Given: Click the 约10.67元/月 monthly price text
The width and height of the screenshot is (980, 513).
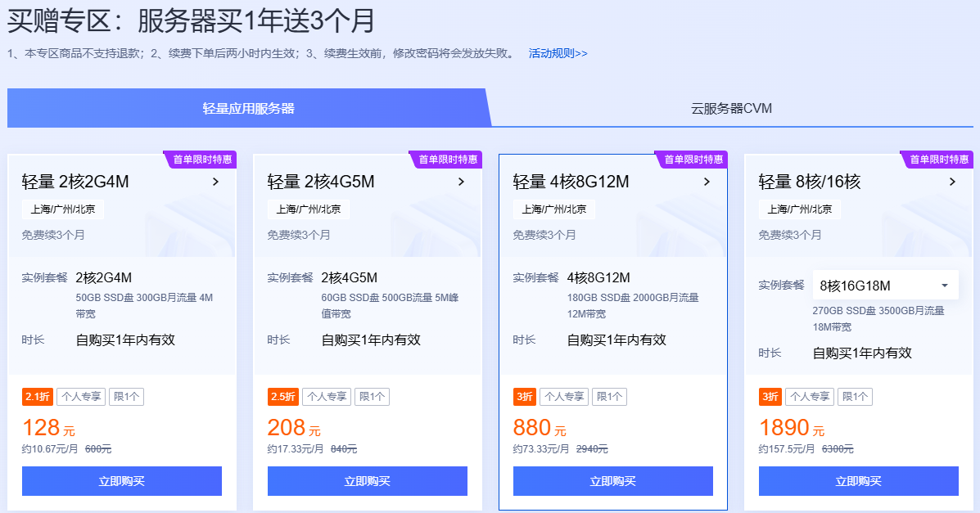Looking at the screenshot, I should click(50, 449).
